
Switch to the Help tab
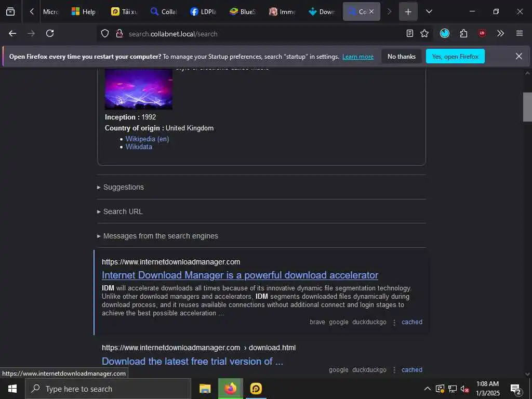[x=84, y=11]
